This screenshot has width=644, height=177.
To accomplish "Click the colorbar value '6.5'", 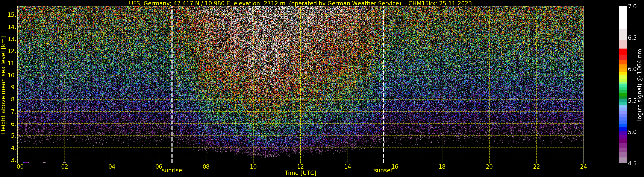I will tap(632, 38).
